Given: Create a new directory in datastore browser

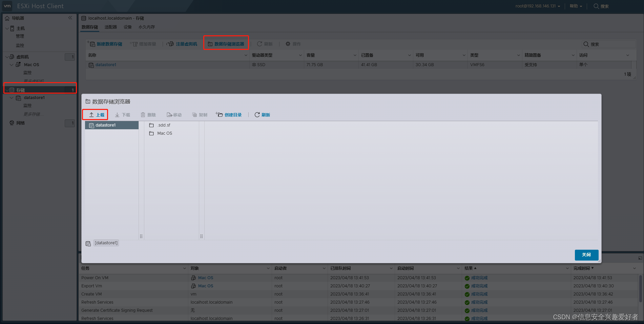Looking at the screenshot, I should (229, 115).
